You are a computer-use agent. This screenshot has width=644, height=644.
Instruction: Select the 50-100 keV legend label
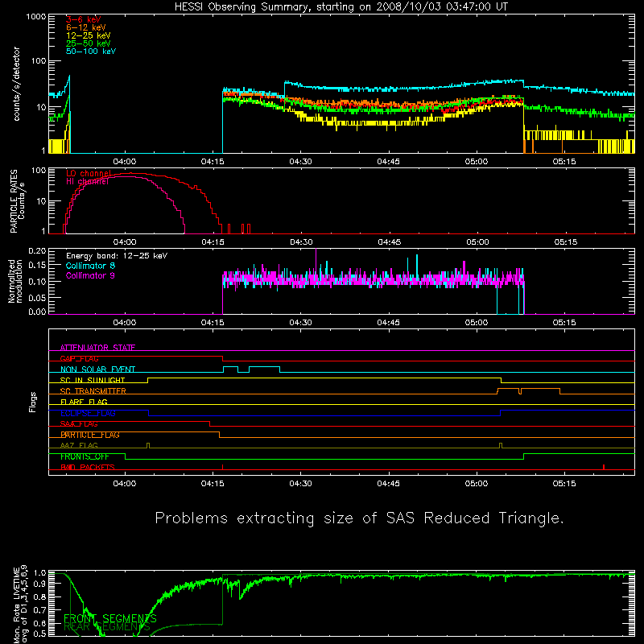(91, 52)
